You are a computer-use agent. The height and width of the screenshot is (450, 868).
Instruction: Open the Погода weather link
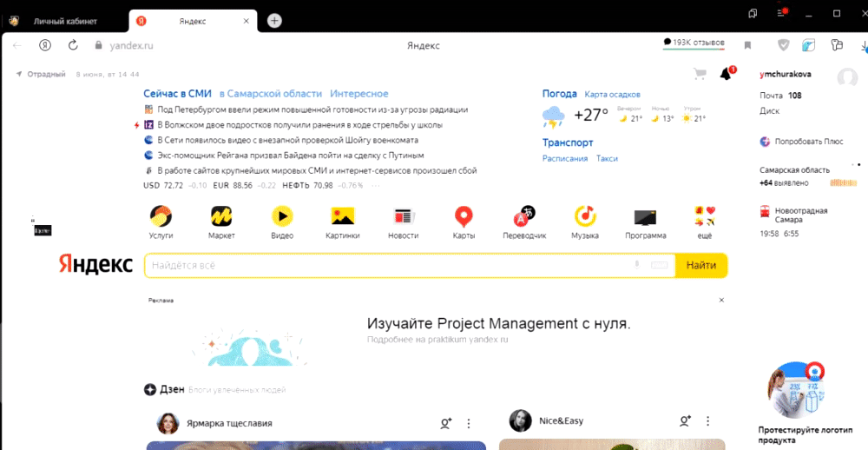click(559, 94)
